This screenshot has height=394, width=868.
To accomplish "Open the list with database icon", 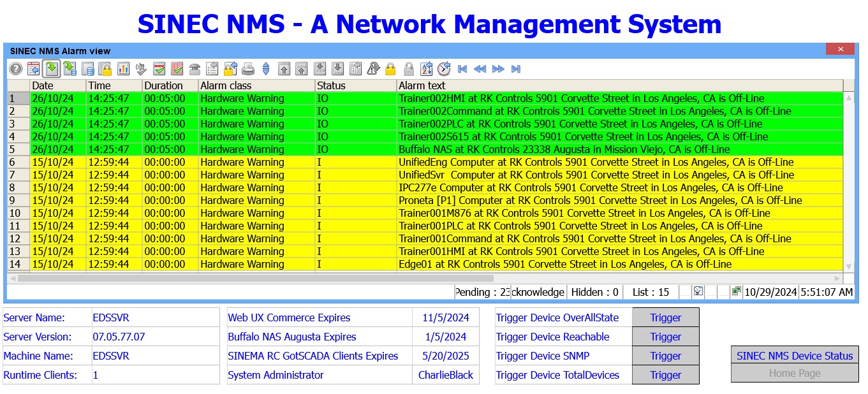I will (87, 69).
